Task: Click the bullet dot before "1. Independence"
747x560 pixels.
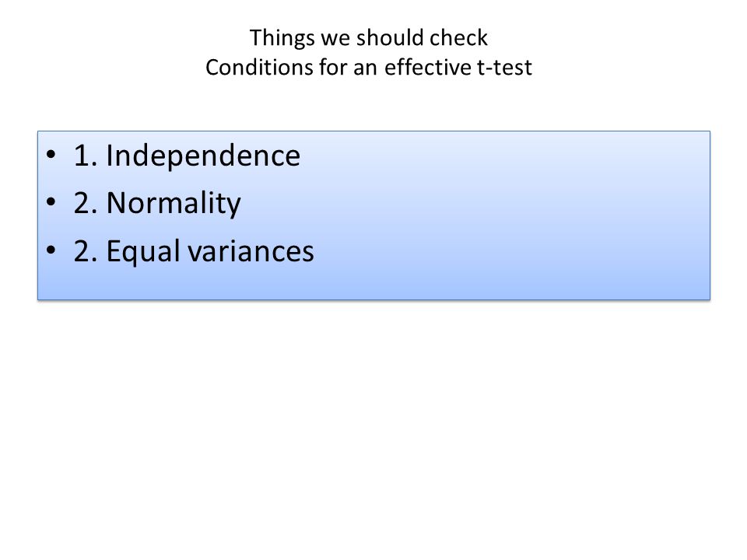Action: (x=51, y=154)
